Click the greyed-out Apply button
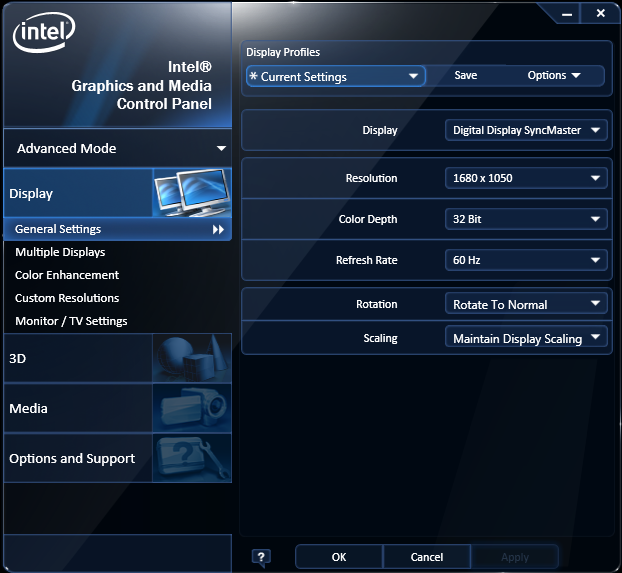The image size is (622, 573). click(515, 557)
